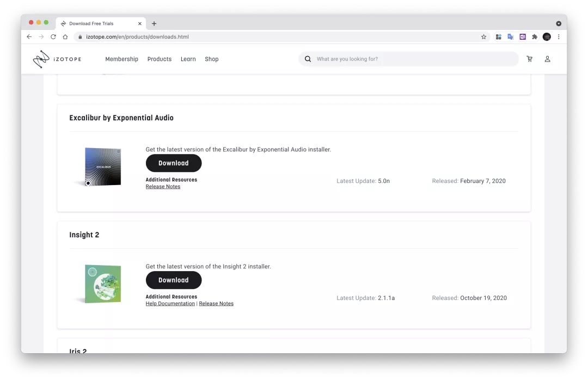The image size is (588, 381).
Task: Click the Insight 2 heading
Action: [84, 235]
